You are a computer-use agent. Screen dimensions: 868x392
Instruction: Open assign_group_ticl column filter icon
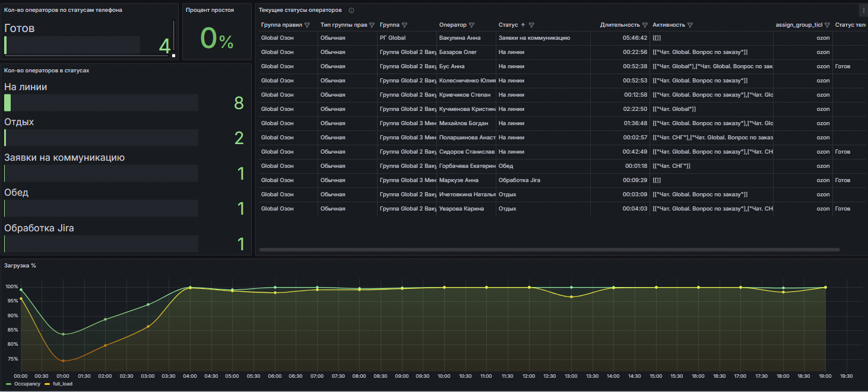pyautogui.click(x=827, y=26)
